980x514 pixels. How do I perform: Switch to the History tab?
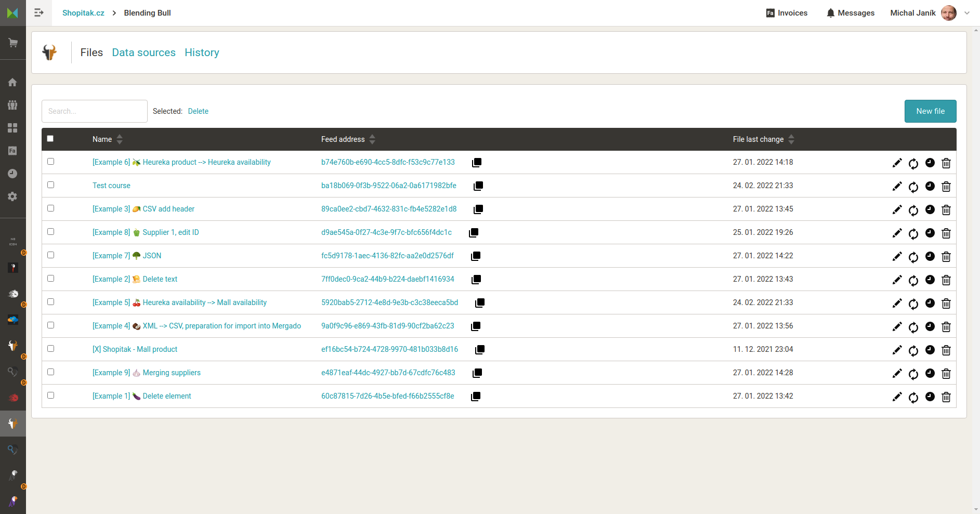(202, 52)
